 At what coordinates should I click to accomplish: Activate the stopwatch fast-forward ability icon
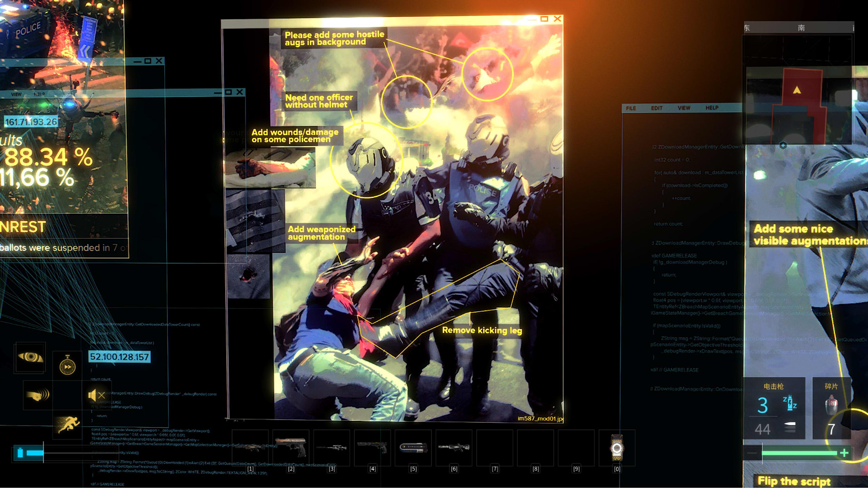[x=67, y=366]
